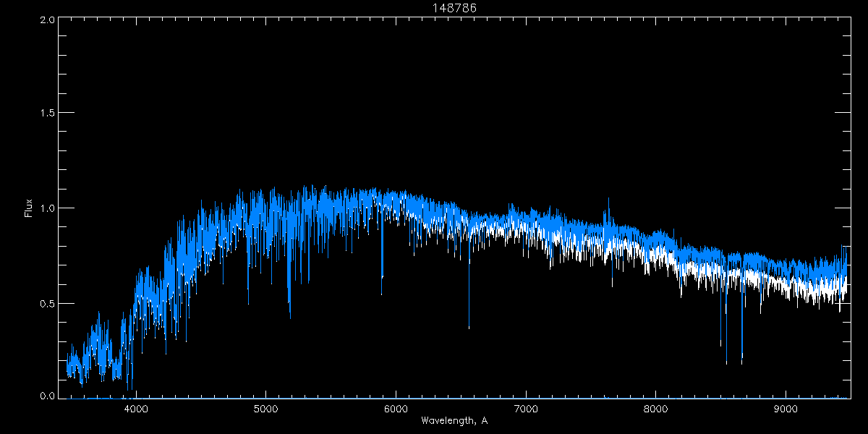Screen dimensions: 868x434
Task: Click the 2.0 flux tick label
Action: 47,20
